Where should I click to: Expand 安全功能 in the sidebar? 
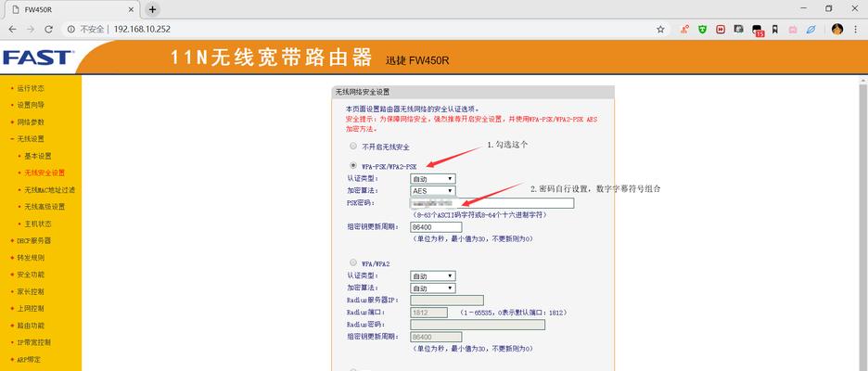[31, 275]
